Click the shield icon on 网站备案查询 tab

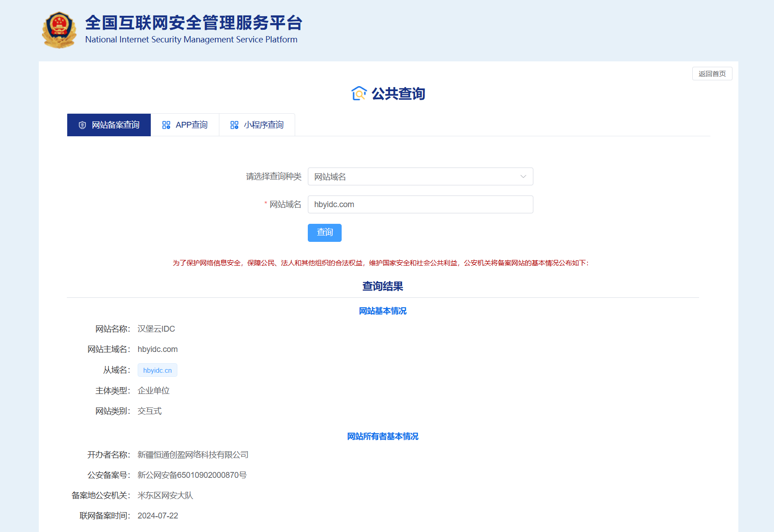click(82, 125)
